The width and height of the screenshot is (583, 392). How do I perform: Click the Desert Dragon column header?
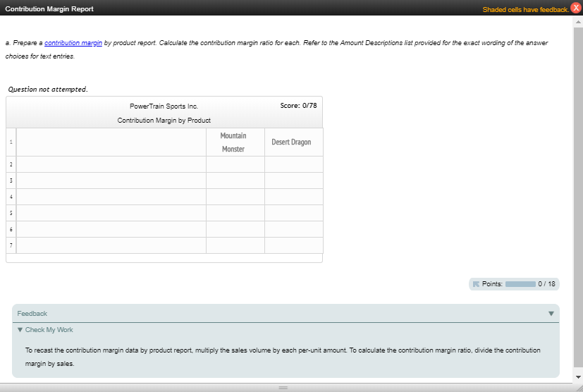coord(294,142)
